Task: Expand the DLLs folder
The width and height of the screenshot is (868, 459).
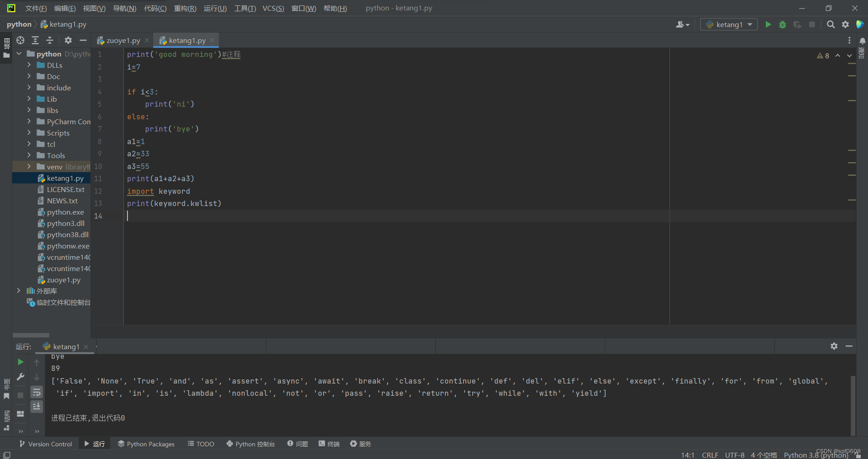Action: tap(29, 65)
